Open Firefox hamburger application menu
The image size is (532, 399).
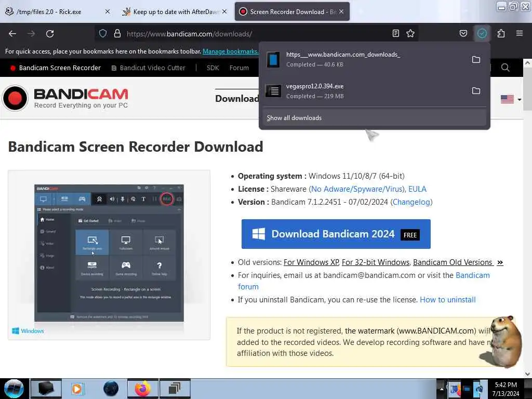(520, 33)
